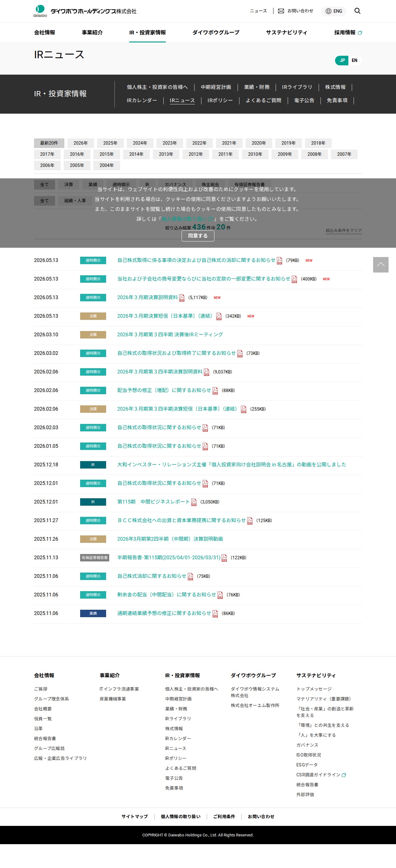Select the 組織・人事 category filter

(x=75, y=200)
